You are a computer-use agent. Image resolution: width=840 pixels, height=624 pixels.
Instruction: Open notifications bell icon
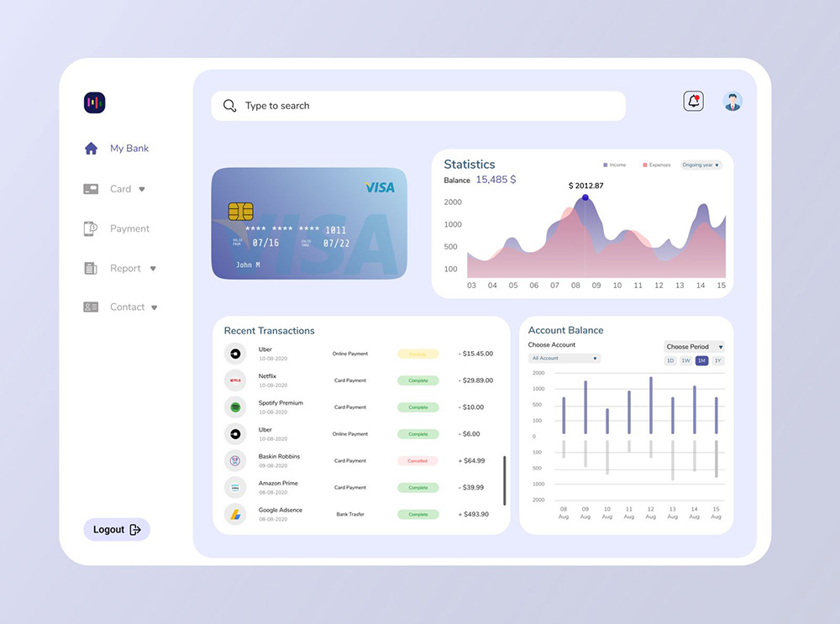tap(693, 101)
